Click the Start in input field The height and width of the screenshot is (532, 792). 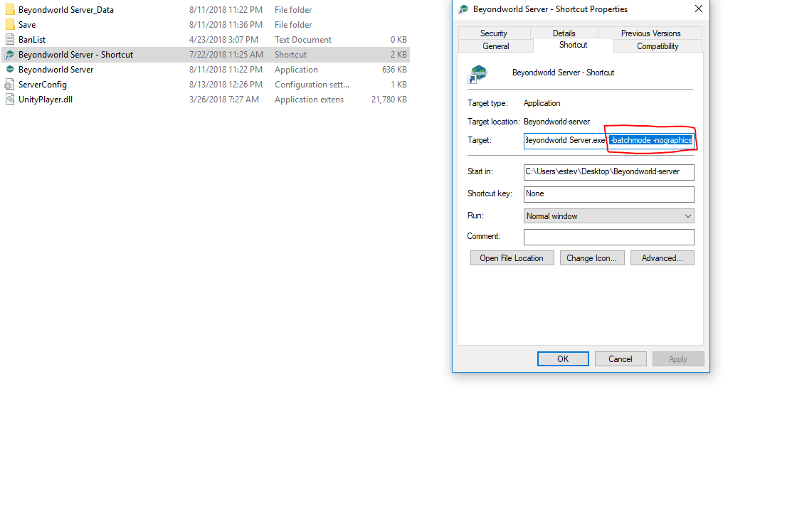click(608, 172)
